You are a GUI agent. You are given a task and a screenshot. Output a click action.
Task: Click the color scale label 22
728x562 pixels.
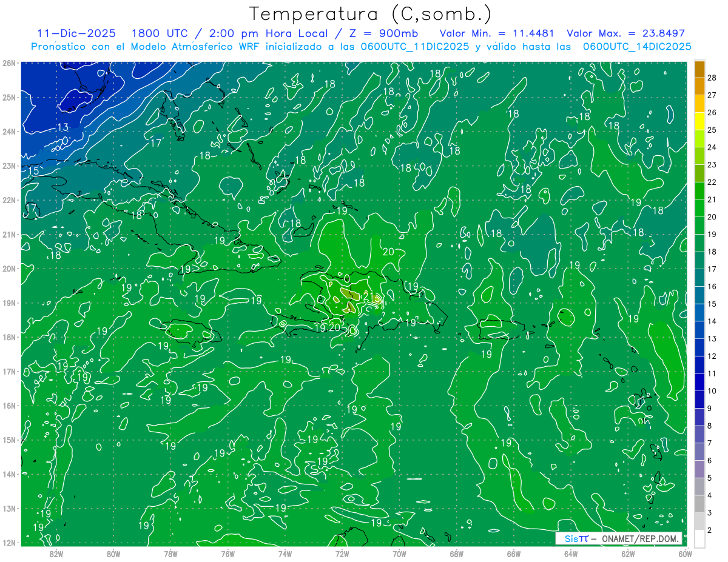[712, 182]
